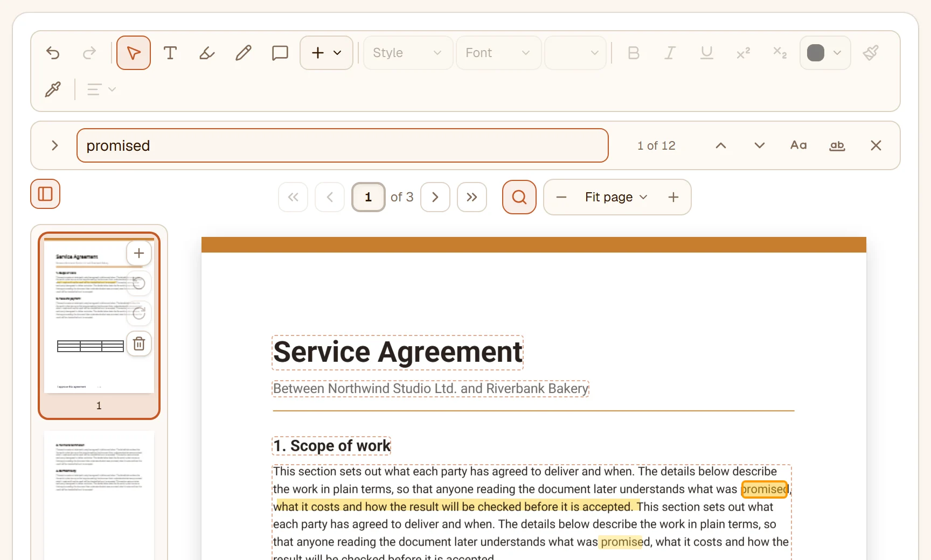Viewport: 931px width, 560px height.
Task: Toggle match case (Aa) option
Action: click(798, 145)
